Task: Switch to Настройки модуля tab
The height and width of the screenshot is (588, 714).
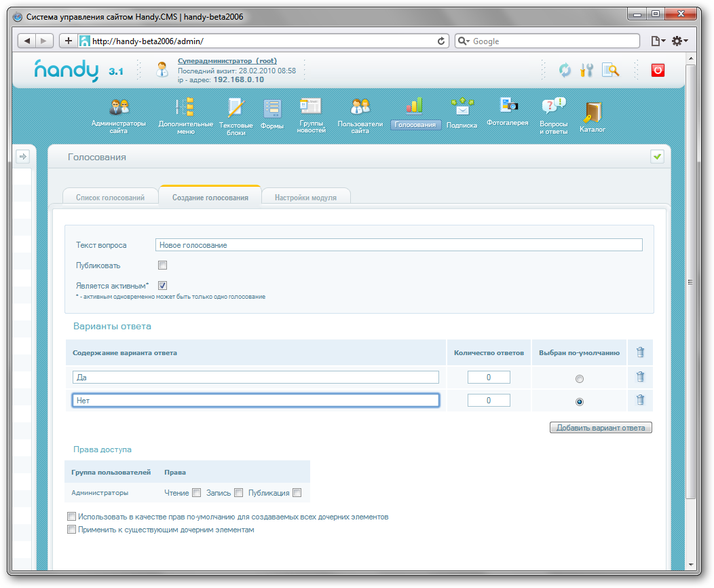Action: (x=305, y=198)
